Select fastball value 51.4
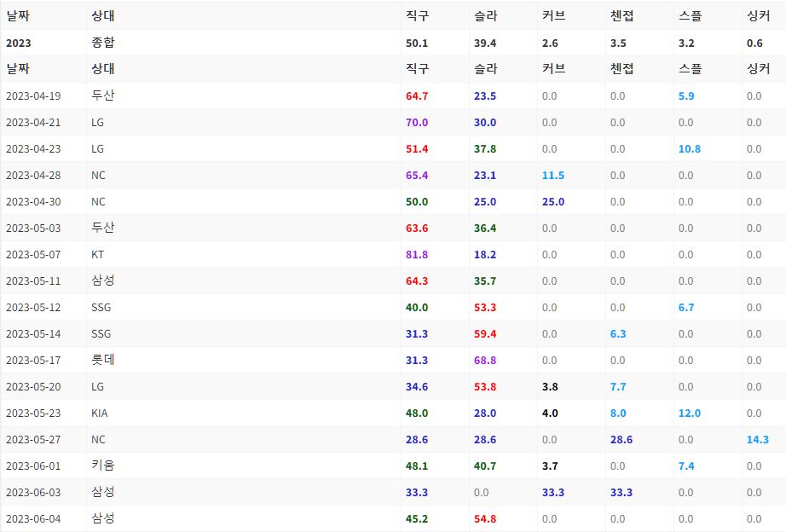786x532 pixels. point(417,149)
